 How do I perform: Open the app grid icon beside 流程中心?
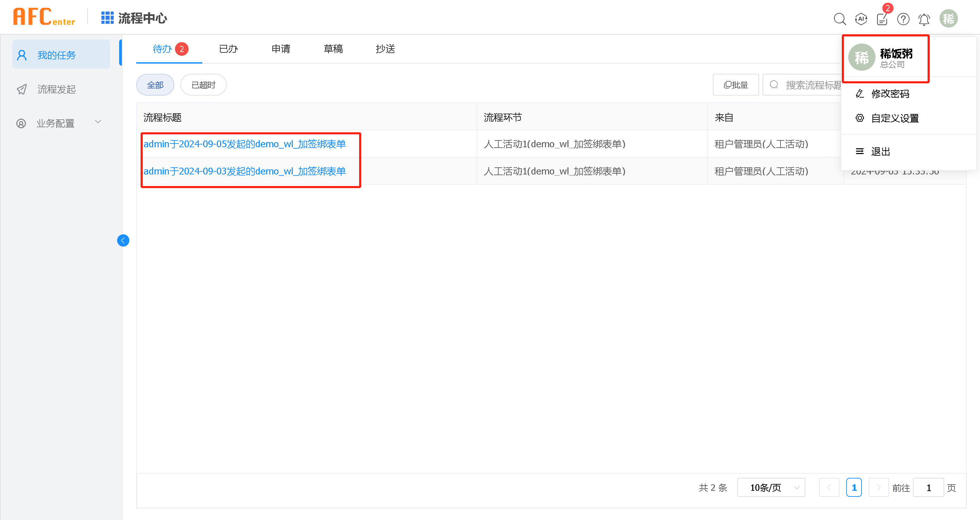coord(107,18)
